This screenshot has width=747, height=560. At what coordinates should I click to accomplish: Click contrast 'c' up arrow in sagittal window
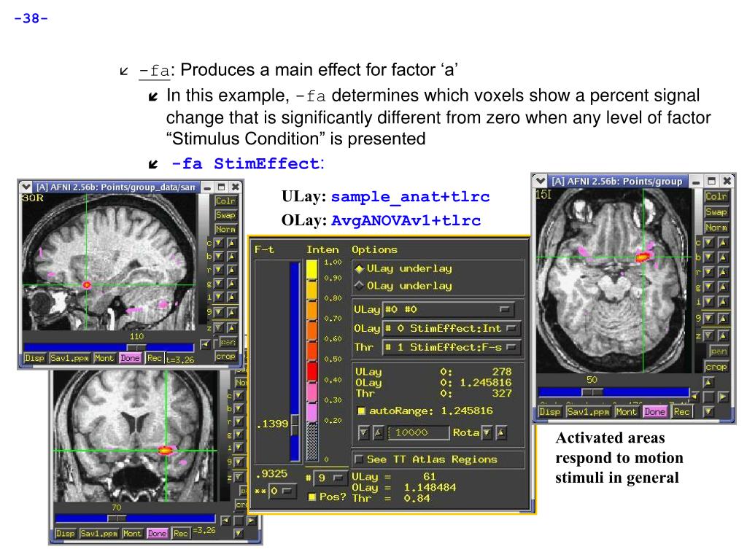pyautogui.click(x=231, y=243)
